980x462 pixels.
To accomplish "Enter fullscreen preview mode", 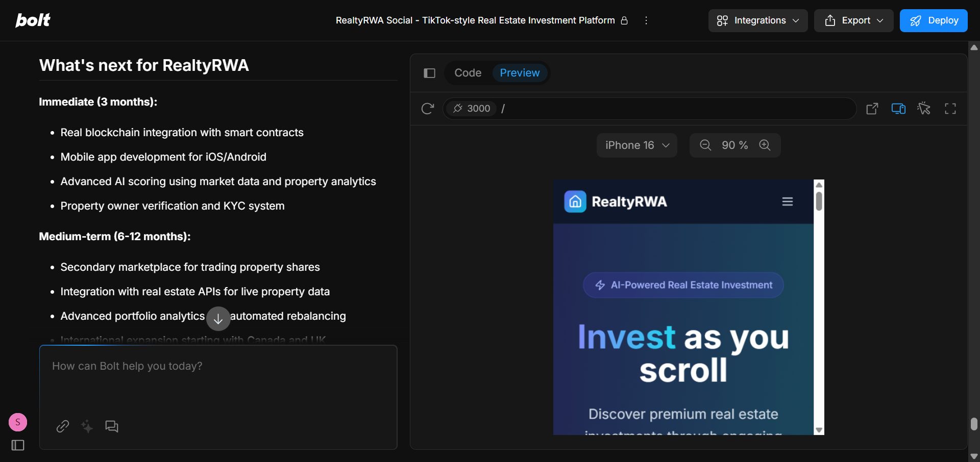I will click(950, 109).
